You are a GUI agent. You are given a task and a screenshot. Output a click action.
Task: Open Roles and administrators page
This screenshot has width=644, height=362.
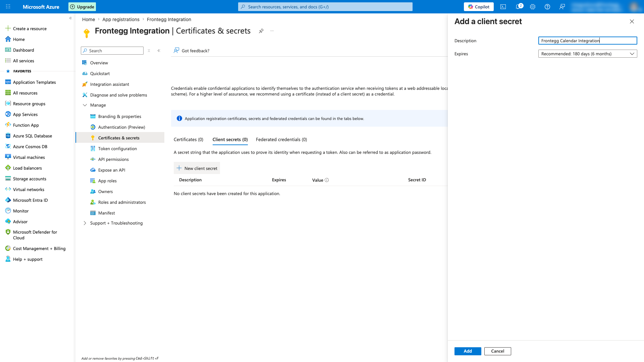click(x=122, y=202)
